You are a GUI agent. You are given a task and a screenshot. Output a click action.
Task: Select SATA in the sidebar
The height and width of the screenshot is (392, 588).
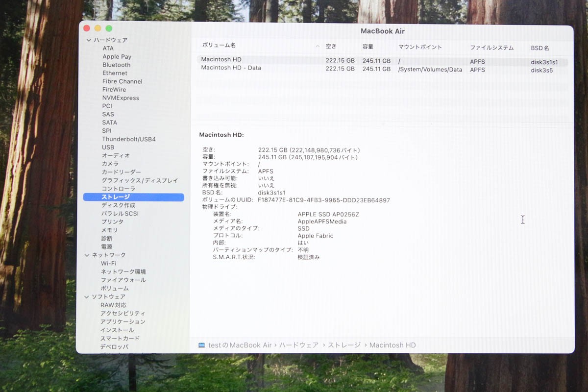tap(109, 122)
